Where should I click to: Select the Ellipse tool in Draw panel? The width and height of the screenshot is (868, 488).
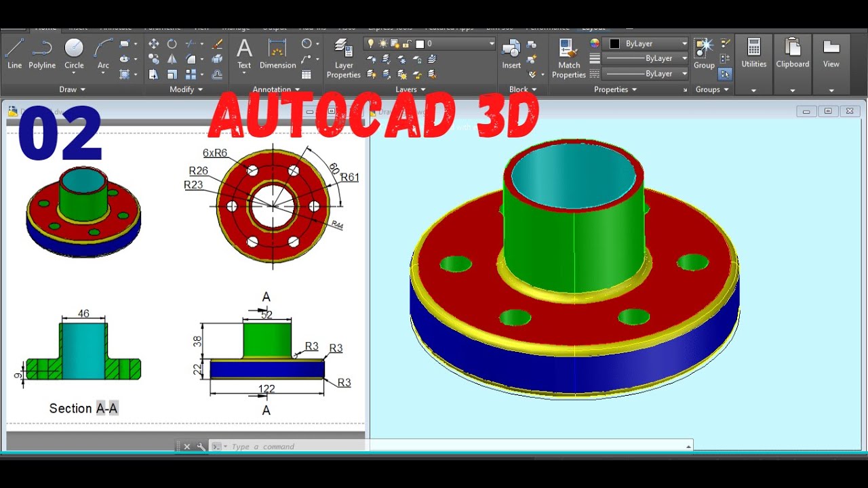(125, 59)
